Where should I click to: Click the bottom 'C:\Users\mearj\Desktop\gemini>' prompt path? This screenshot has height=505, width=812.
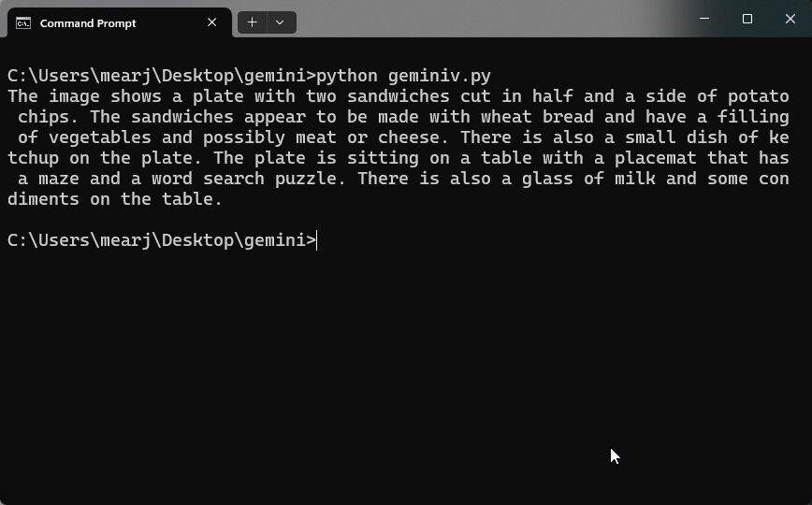click(162, 241)
